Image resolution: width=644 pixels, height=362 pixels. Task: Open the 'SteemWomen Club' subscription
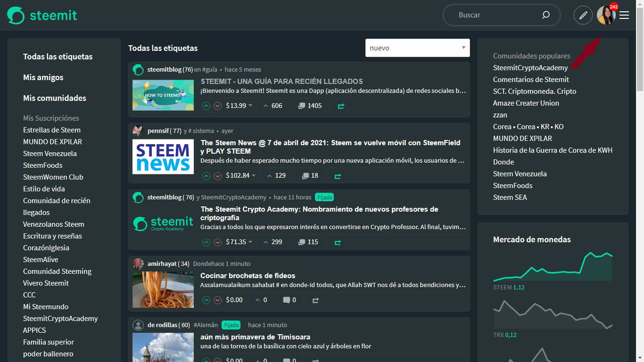tap(53, 177)
